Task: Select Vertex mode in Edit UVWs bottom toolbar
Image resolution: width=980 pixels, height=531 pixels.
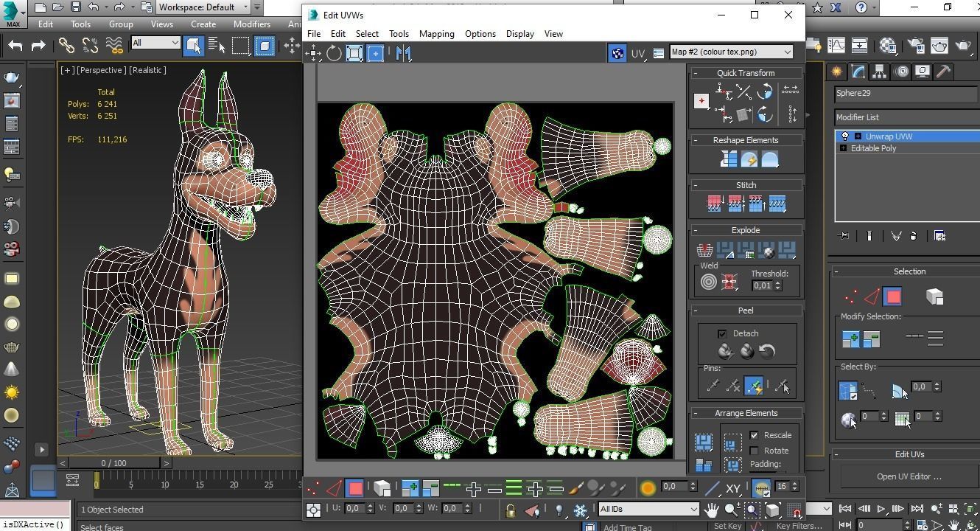Action: [x=313, y=487]
